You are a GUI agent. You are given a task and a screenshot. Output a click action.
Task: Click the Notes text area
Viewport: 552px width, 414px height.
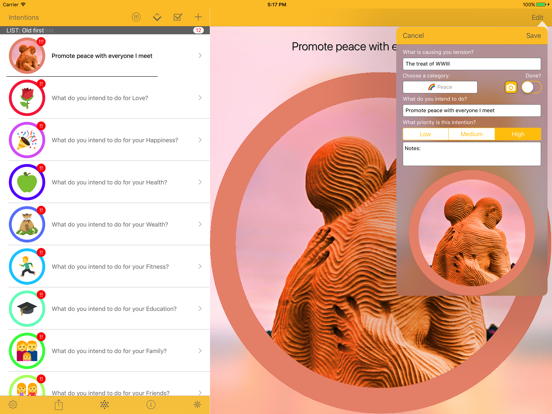(472, 154)
